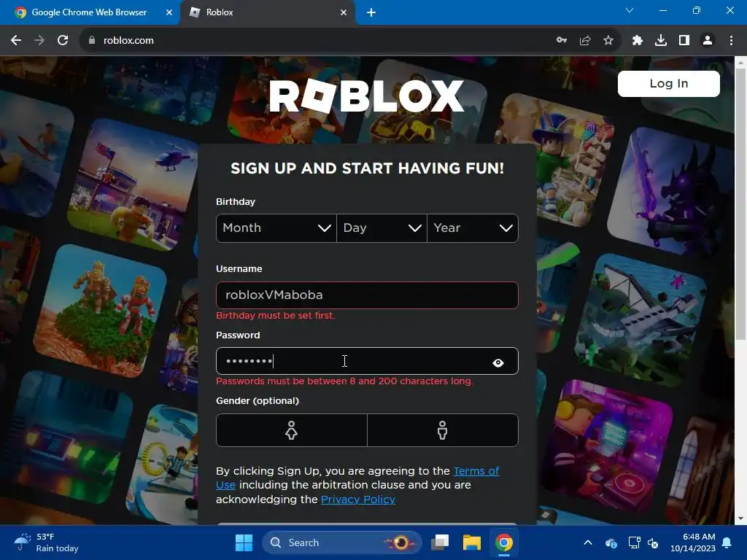The image size is (747, 560).
Task: Open File Explorer from taskbar
Action: click(472, 542)
